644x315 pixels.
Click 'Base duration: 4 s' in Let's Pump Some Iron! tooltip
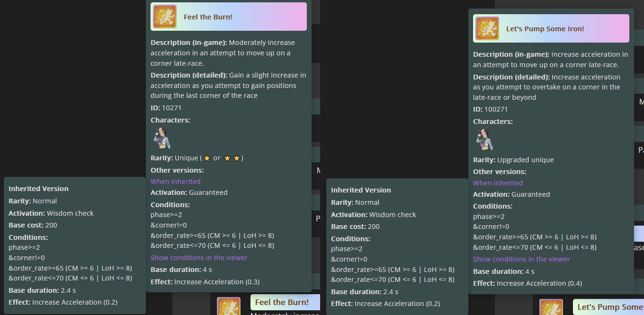tap(504, 271)
